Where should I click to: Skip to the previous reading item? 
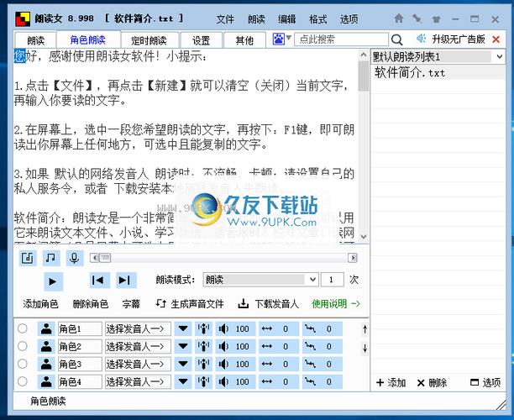coord(99,281)
